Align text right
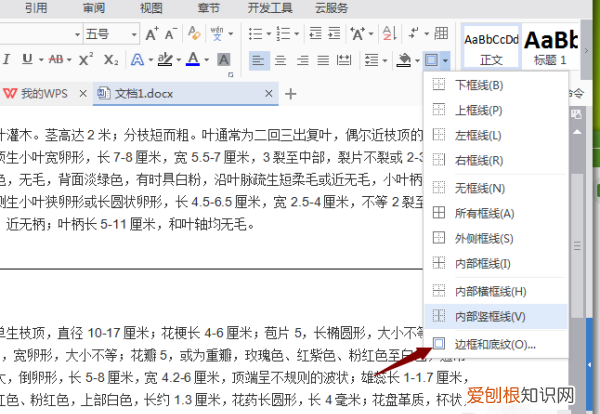 (x=302, y=60)
